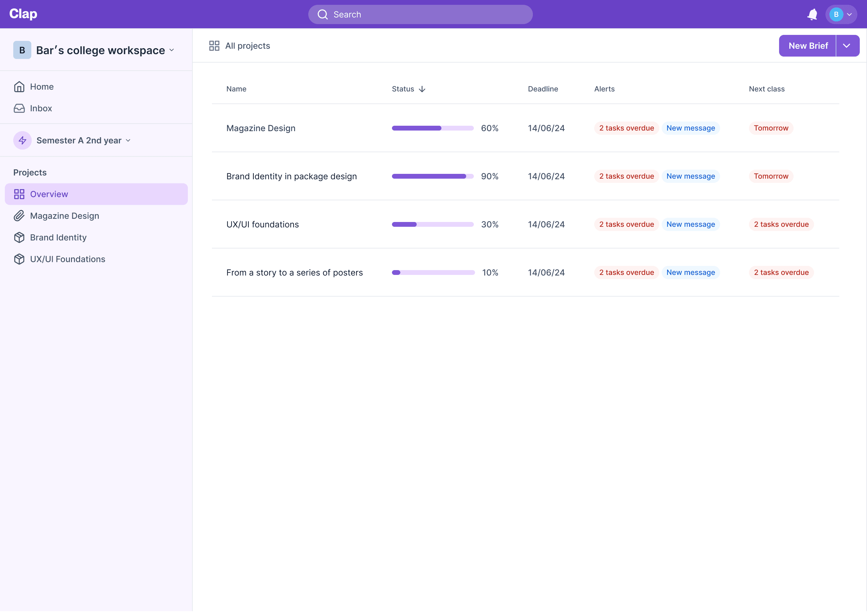Click the All projects grid icon
Image resolution: width=867 pixels, height=616 pixels.
coord(214,46)
